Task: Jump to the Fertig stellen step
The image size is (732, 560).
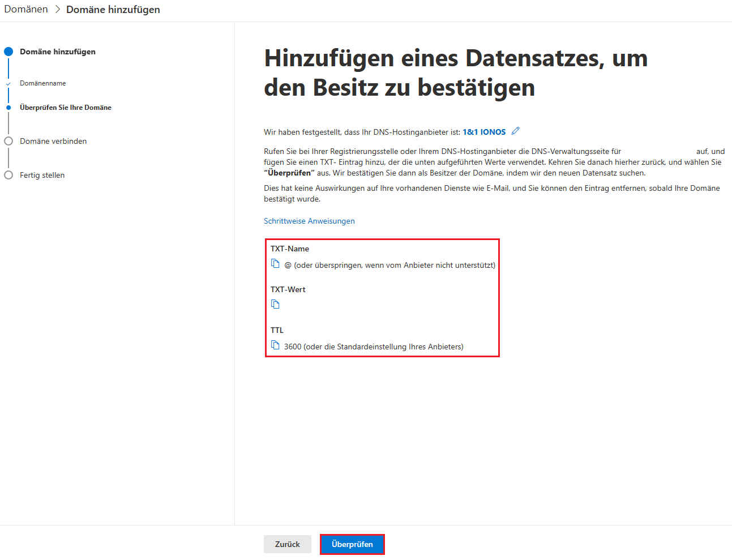Action: (x=42, y=175)
